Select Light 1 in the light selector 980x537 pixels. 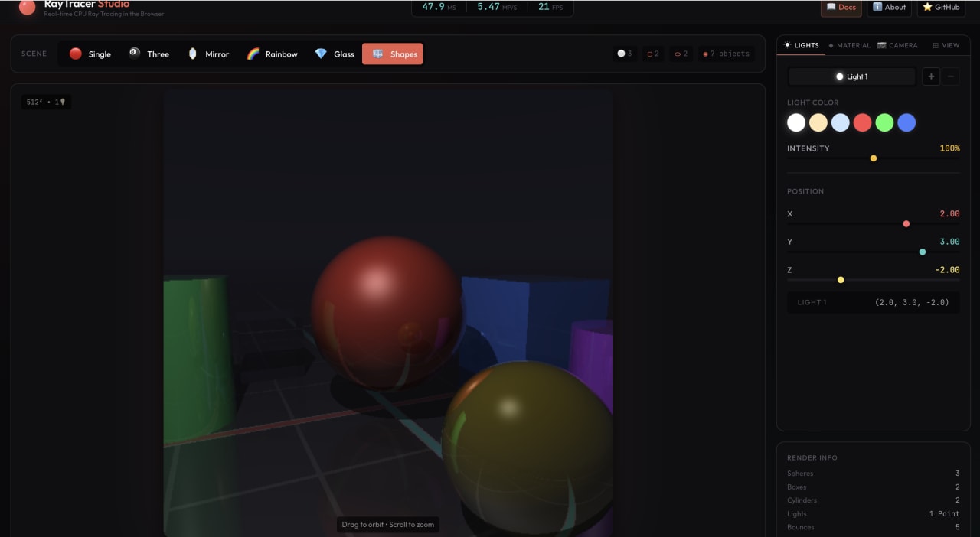[851, 76]
